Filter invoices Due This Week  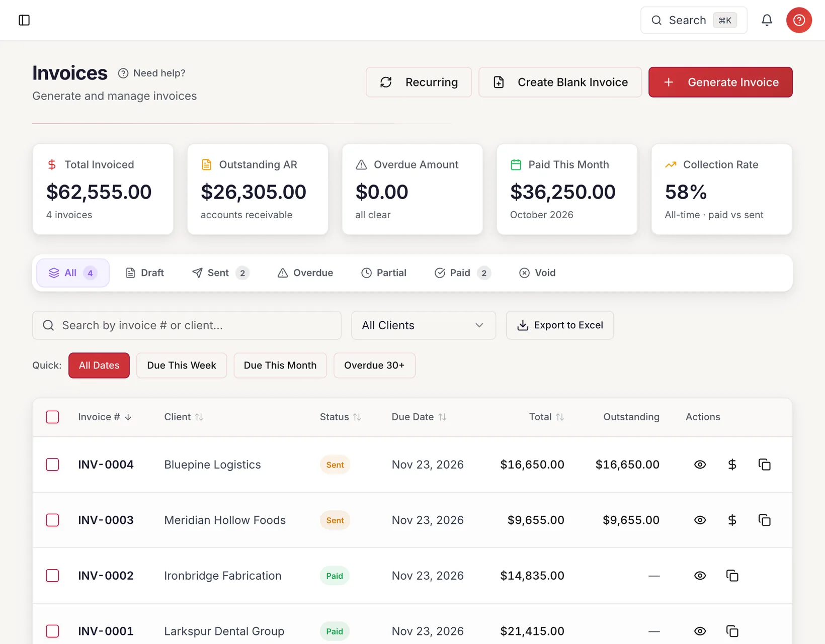[182, 365]
